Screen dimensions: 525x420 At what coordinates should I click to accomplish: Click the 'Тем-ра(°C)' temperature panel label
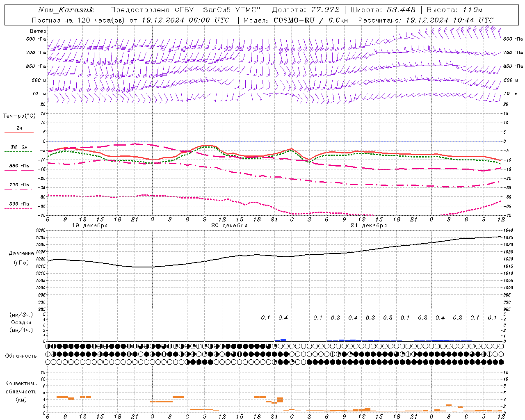click(x=19, y=116)
